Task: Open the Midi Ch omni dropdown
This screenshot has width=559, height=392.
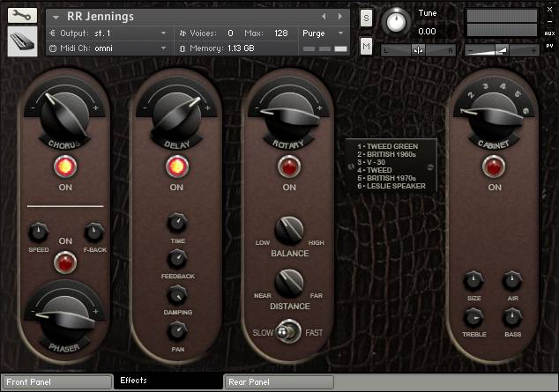Action: [108, 48]
